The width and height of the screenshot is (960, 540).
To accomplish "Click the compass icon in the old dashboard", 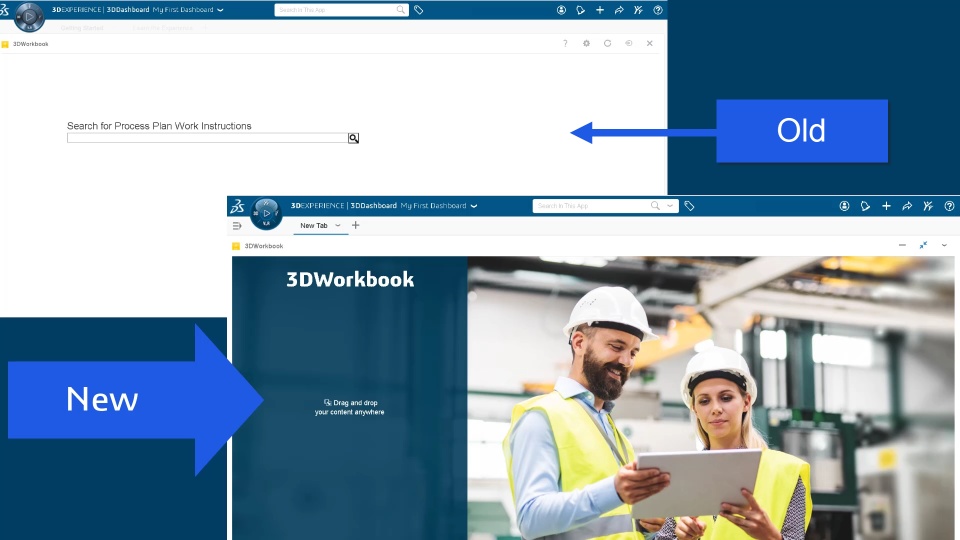I will click(x=29, y=17).
